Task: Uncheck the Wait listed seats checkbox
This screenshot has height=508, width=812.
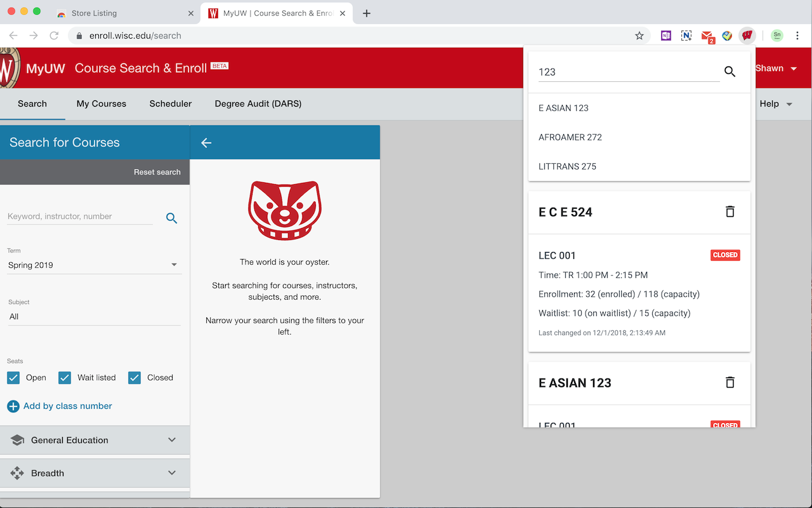Action: [65, 377]
